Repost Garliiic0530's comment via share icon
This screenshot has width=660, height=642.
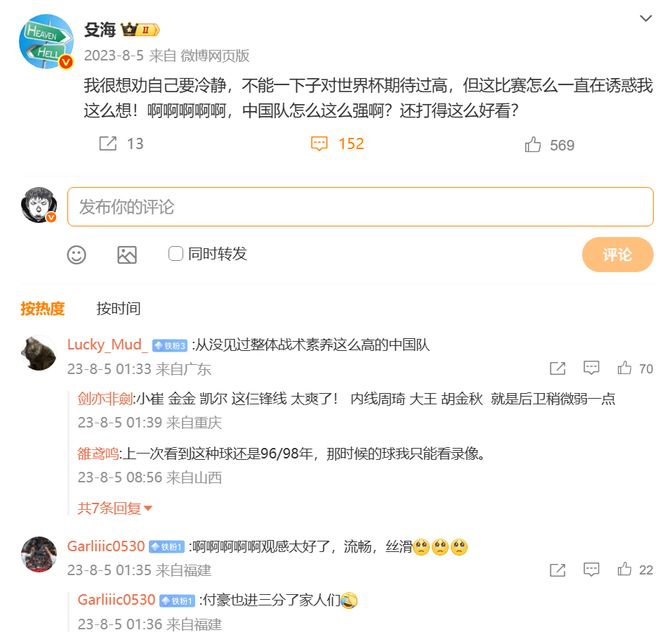point(557,570)
